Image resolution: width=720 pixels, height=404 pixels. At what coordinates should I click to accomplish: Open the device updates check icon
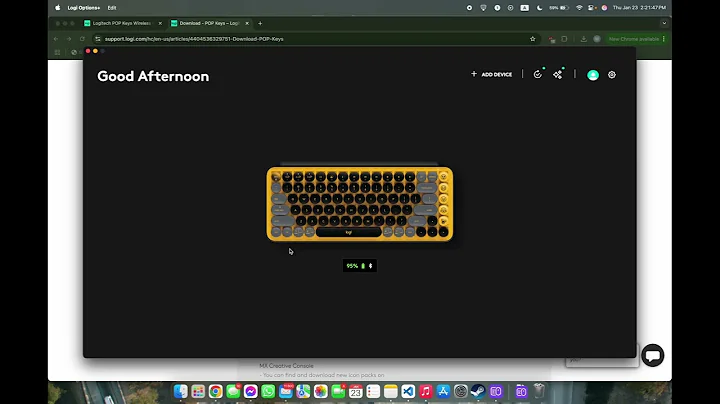538,74
